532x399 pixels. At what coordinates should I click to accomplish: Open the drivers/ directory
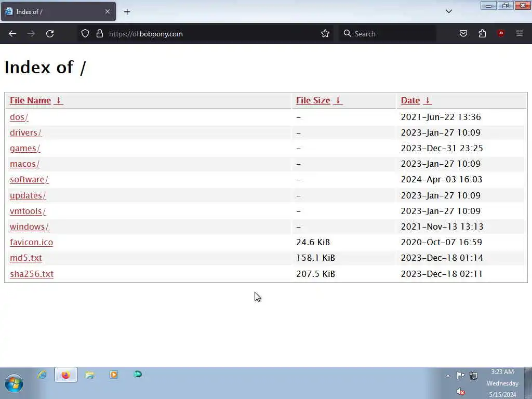pos(26,132)
